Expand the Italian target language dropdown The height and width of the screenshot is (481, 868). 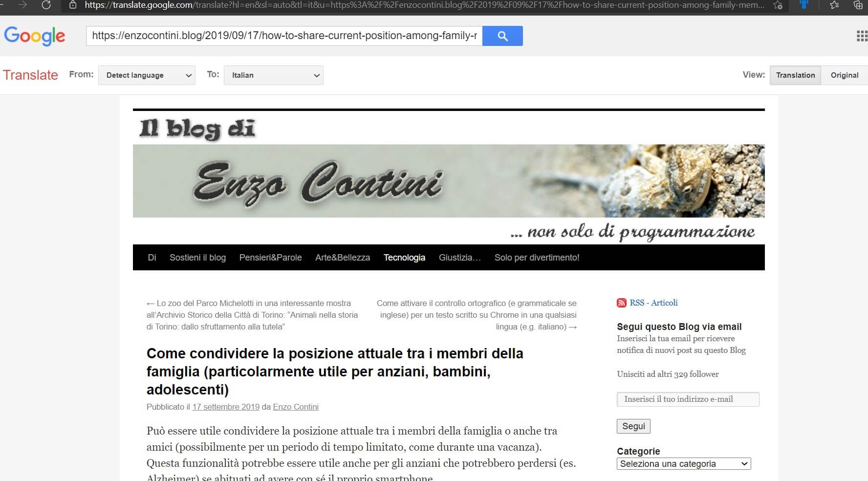(x=273, y=75)
